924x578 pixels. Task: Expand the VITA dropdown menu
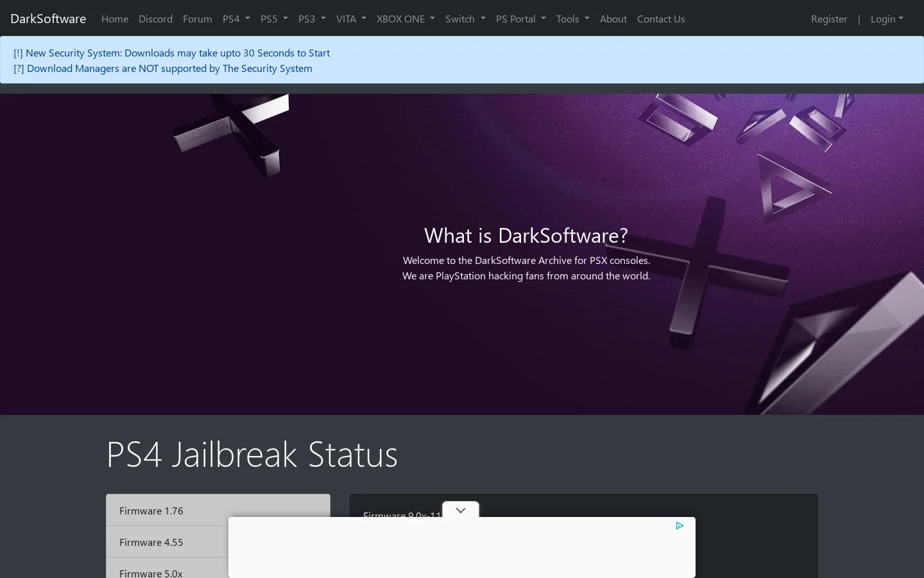pyautogui.click(x=351, y=19)
